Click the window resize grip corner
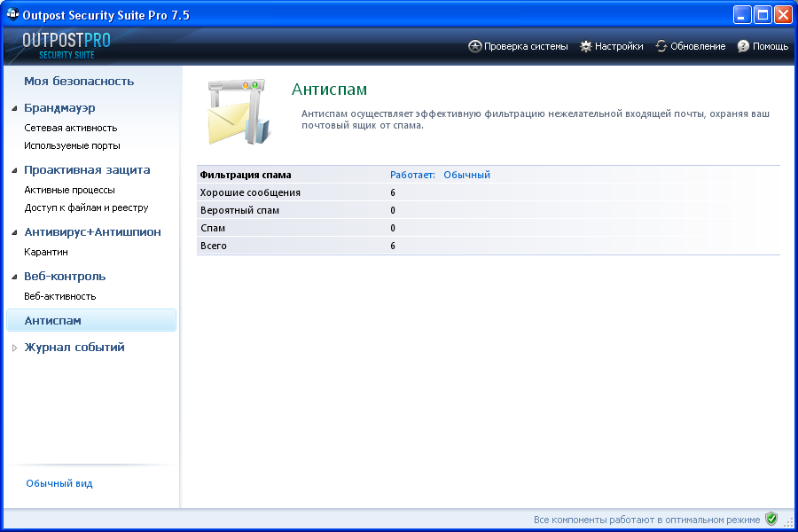Viewport: 798px width, 532px height. point(789,523)
